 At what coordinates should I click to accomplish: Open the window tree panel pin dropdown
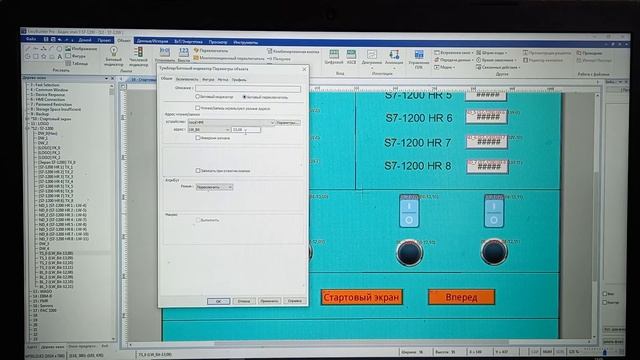tap(107, 78)
